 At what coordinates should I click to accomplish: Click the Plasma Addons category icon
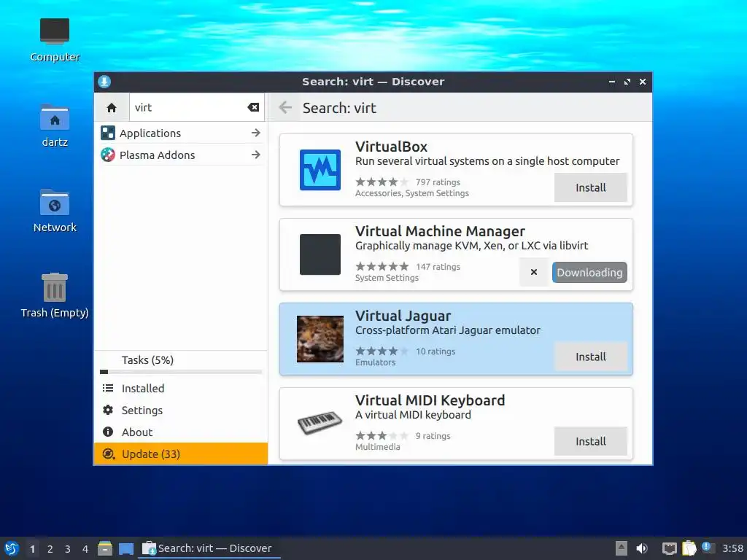coord(108,155)
